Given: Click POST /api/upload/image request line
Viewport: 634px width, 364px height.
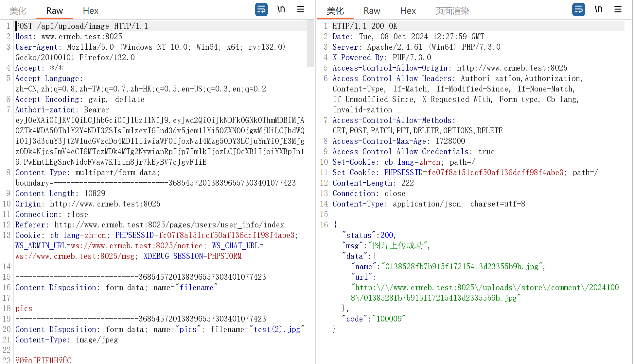Looking at the screenshot, I should click(82, 26).
